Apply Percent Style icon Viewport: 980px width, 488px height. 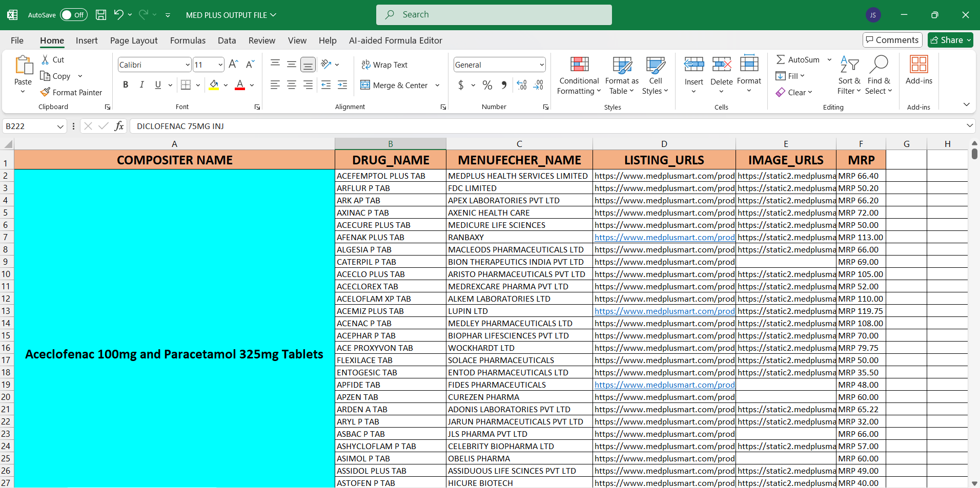[487, 85]
